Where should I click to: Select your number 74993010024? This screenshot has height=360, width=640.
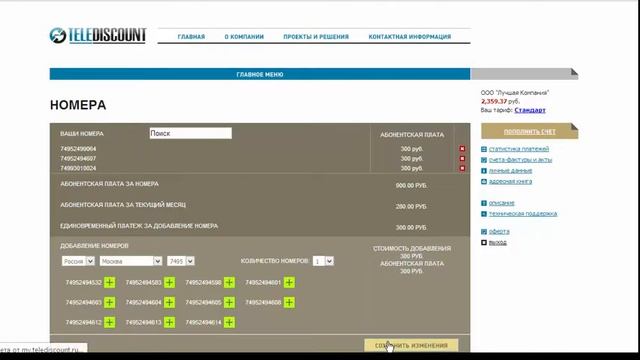tap(78, 168)
